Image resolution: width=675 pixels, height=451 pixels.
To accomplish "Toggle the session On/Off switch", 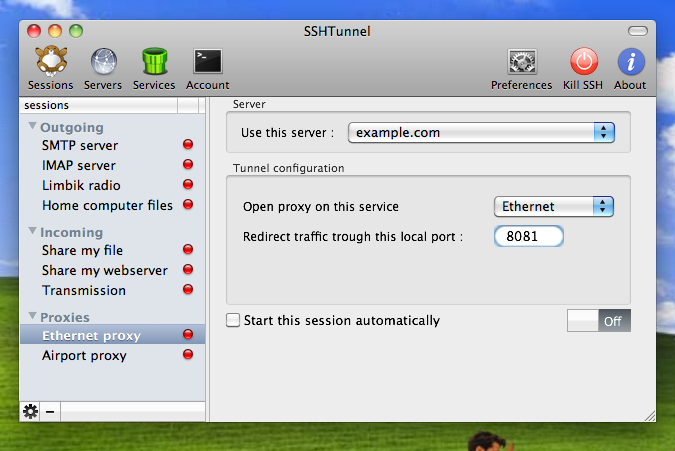I will coord(599,321).
